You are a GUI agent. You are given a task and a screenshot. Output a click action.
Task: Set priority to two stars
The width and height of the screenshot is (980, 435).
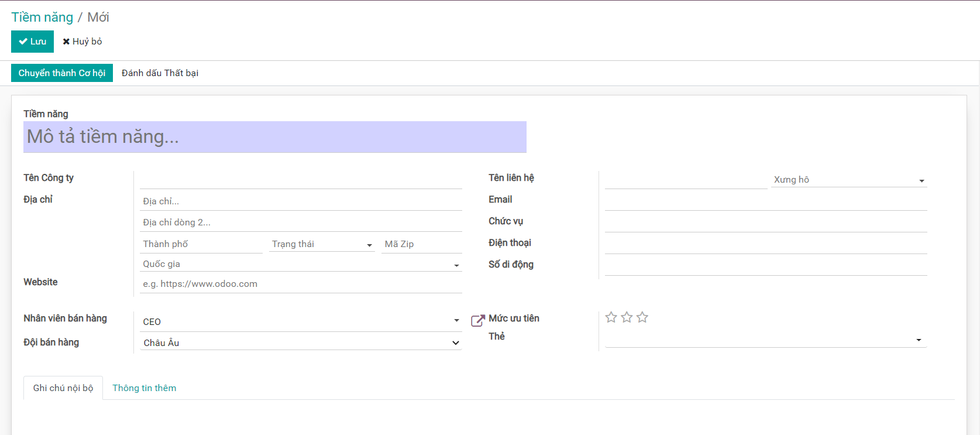coord(627,317)
